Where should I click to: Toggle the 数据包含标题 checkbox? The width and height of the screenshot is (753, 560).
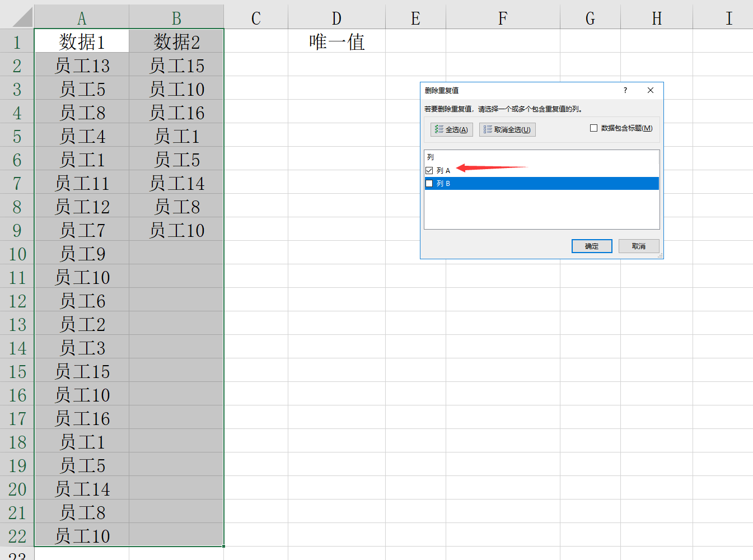pyautogui.click(x=593, y=128)
